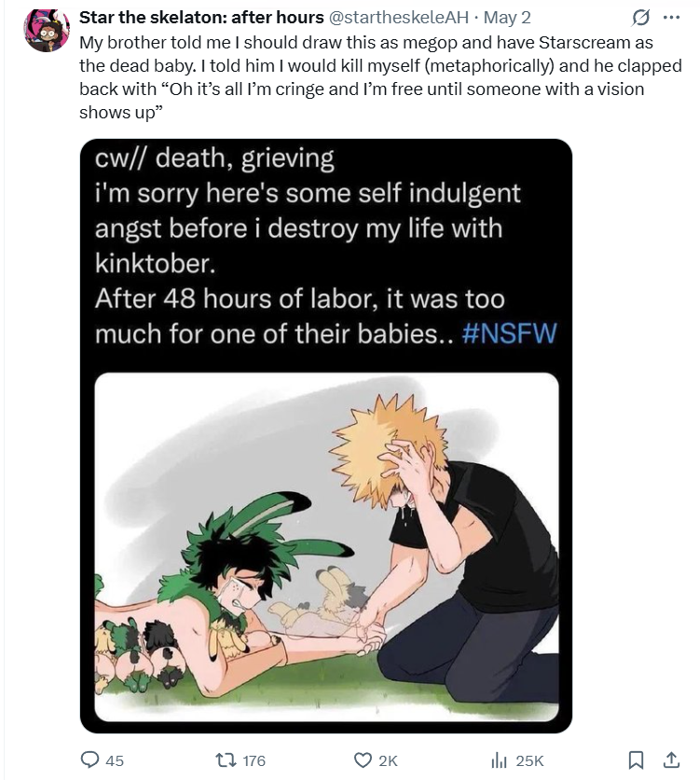This screenshot has width=700, height=780.
Task: Like the post with the heart icon
Action: pyautogui.click(x=363, y=759)
